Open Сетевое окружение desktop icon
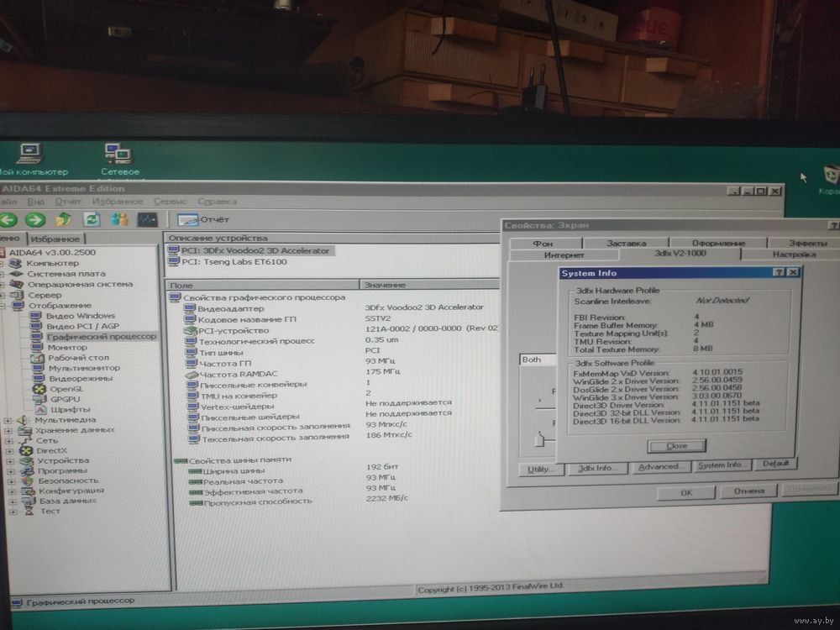 (x=119, y=160)
